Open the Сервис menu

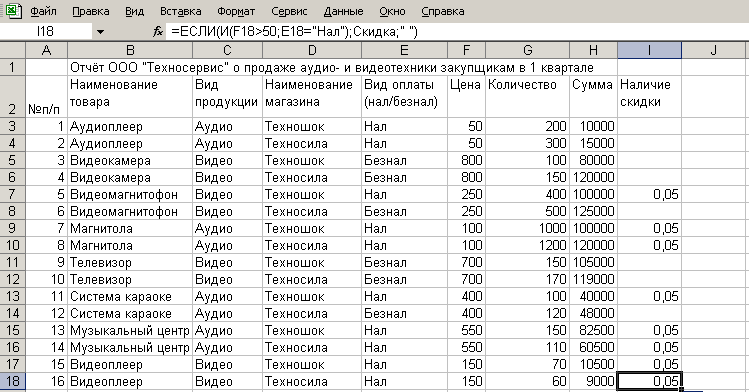pos(289,11)
